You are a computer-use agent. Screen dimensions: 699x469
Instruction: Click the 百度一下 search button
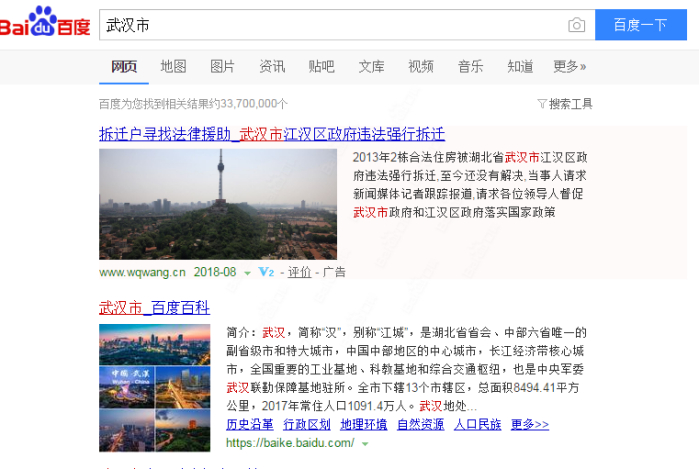click(641, 25)
